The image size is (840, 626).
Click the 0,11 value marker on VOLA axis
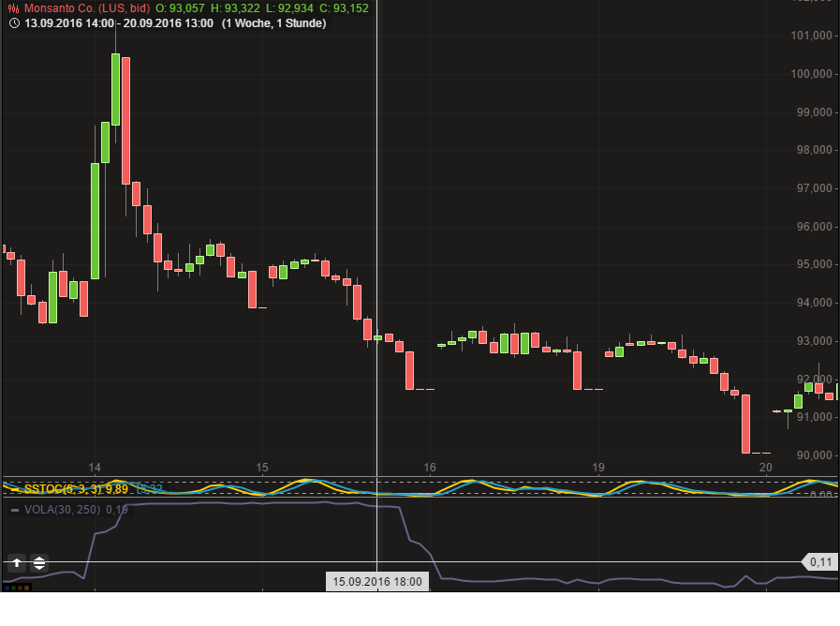coord(820,562)
